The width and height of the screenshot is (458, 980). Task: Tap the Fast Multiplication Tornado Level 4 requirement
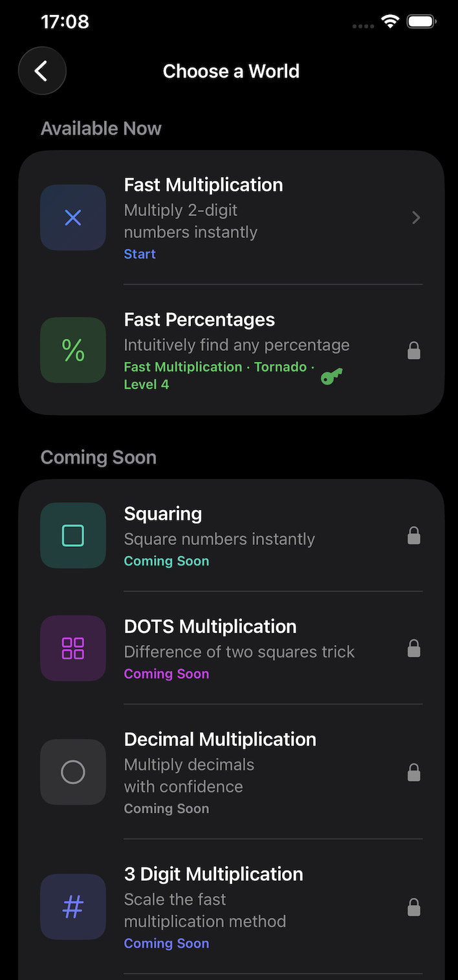(x=219, y=376)
